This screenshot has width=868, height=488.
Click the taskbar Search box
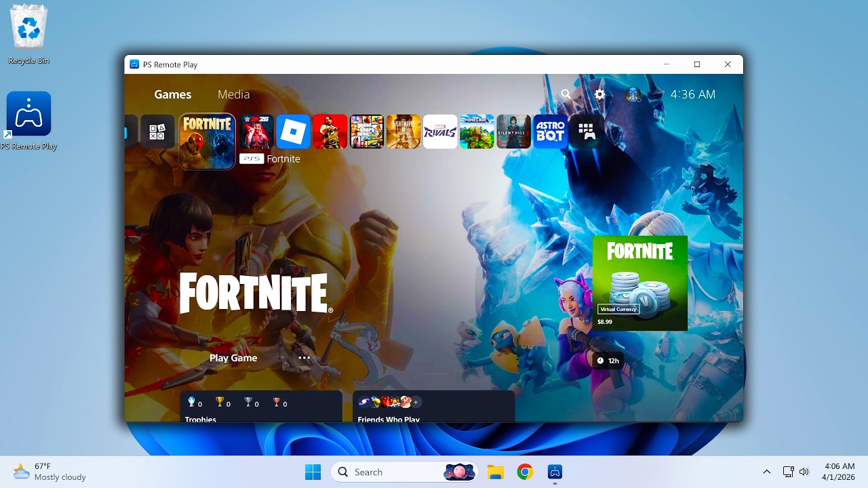pyautogui.click(x=404, y=472)
